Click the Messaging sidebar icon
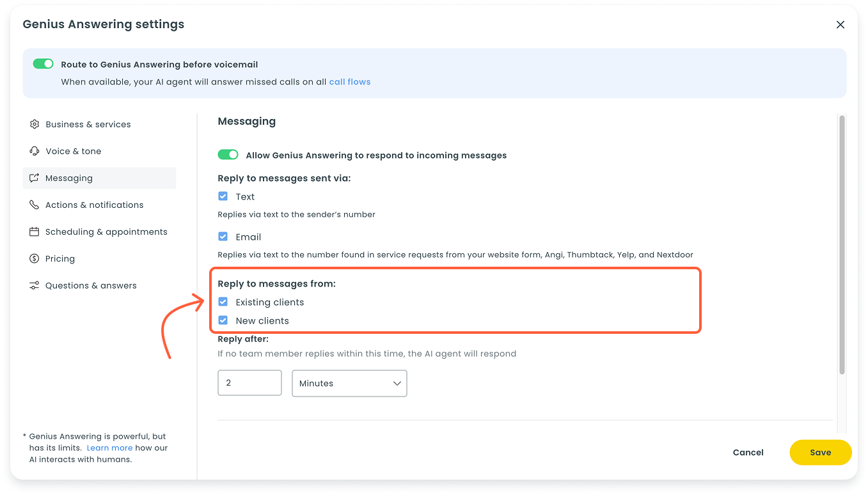Viewport: 868px width, 495px height. [x=35, y=178]
